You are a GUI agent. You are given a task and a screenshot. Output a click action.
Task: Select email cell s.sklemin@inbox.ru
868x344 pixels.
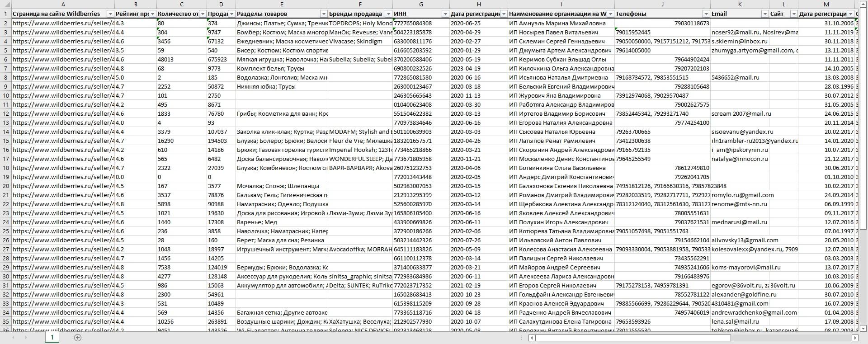(x=740, y=41)
